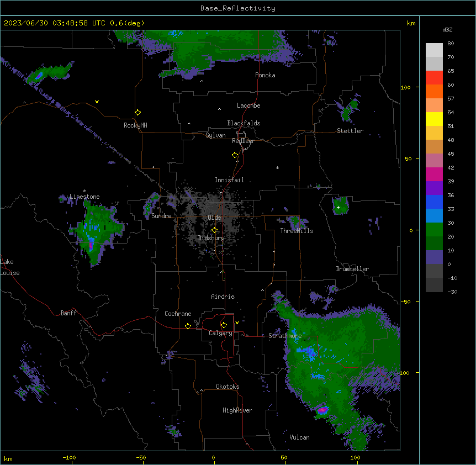
Task: Select the slate purple swatch below dark green
Action: (x=434, y=257)
